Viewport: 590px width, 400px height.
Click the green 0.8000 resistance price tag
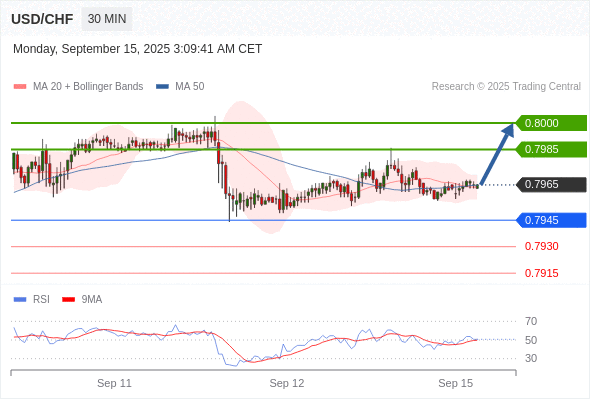[550, 123]
